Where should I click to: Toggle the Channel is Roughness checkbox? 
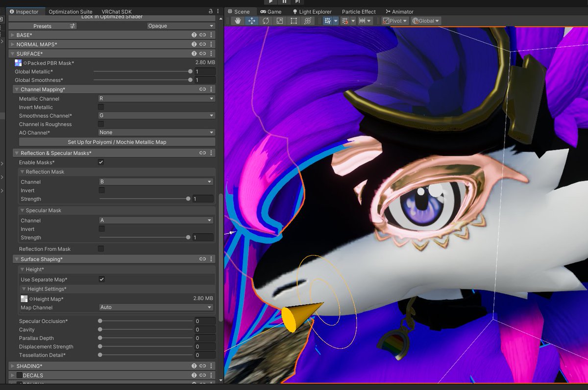pyautogui.click(x=101, y=124)
